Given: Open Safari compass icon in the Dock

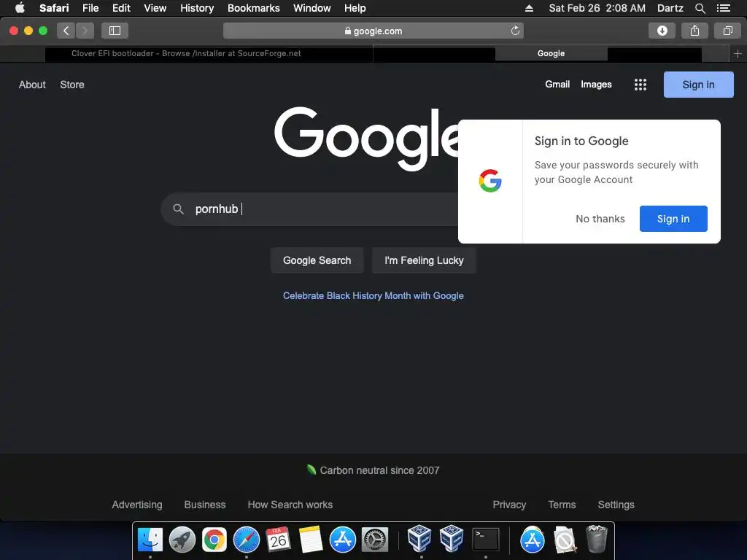Looking at the screenshot, I should click(x=247, y=540).
